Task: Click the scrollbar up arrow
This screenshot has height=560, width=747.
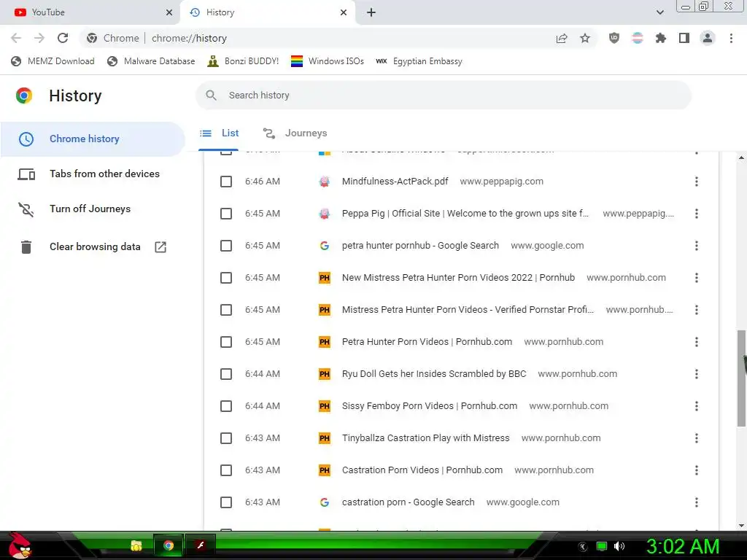Action: point(741,157)
